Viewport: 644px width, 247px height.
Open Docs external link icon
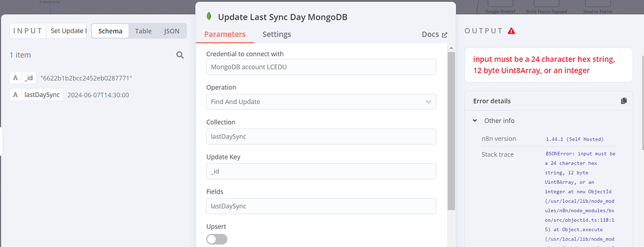click(444, 35)
